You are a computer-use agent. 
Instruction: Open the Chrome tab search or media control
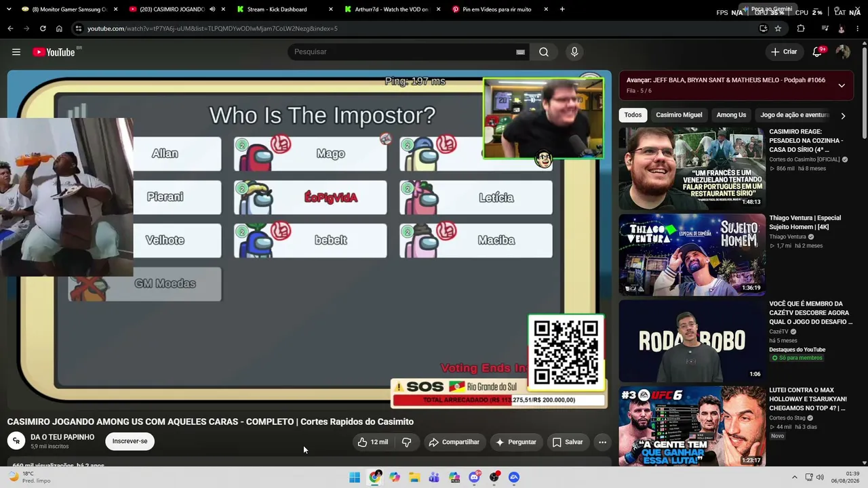(825, 28)
